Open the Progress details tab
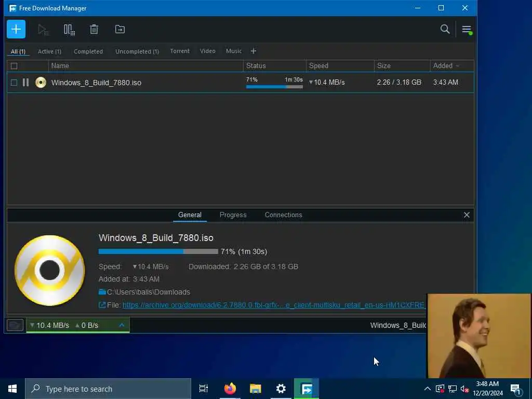Image resolution: width=532 pixels, height=399 pixels. (x=233, y=215)
